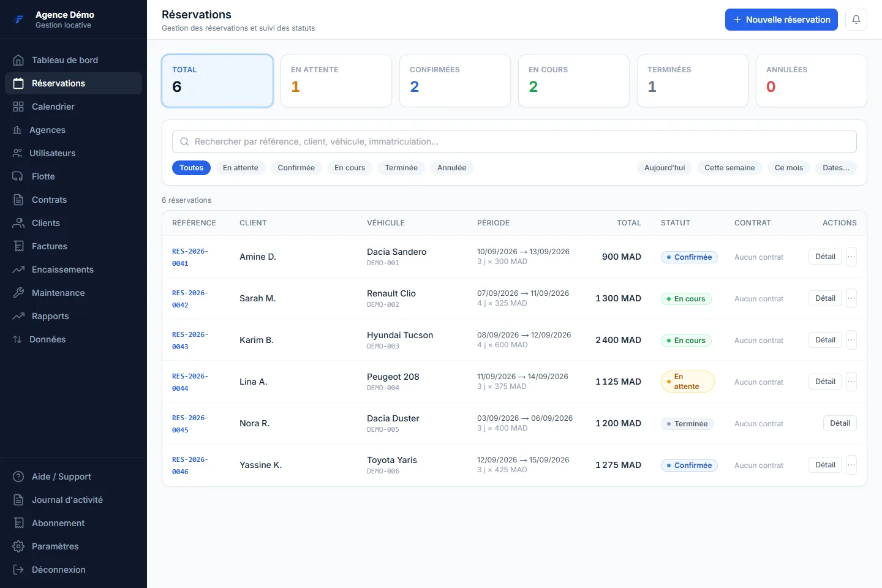Image resolution: width=882 pixels, height=588 pixels.
Task: Open Détail for Renault Clio reservation
Action: [825, 298]
